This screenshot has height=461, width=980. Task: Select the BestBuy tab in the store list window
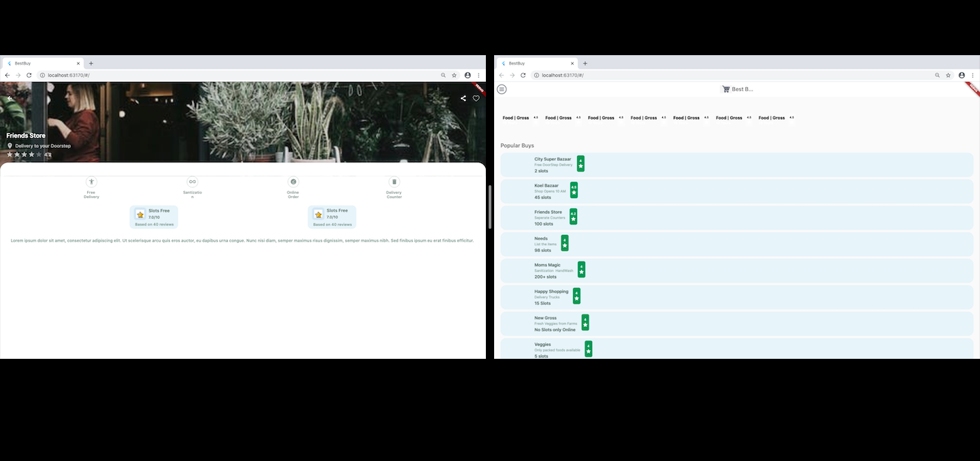pyautogui.click(x=537, y=63)
